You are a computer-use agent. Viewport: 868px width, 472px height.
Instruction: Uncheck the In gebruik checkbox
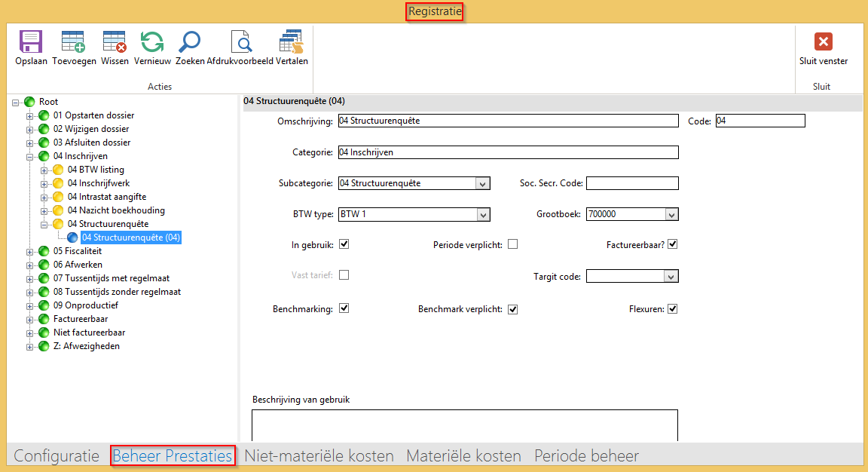[x=344, y=244]
